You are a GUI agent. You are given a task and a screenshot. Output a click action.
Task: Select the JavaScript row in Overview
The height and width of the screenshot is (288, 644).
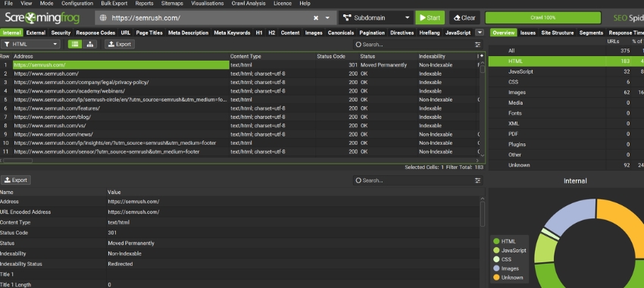coord(566,71)
